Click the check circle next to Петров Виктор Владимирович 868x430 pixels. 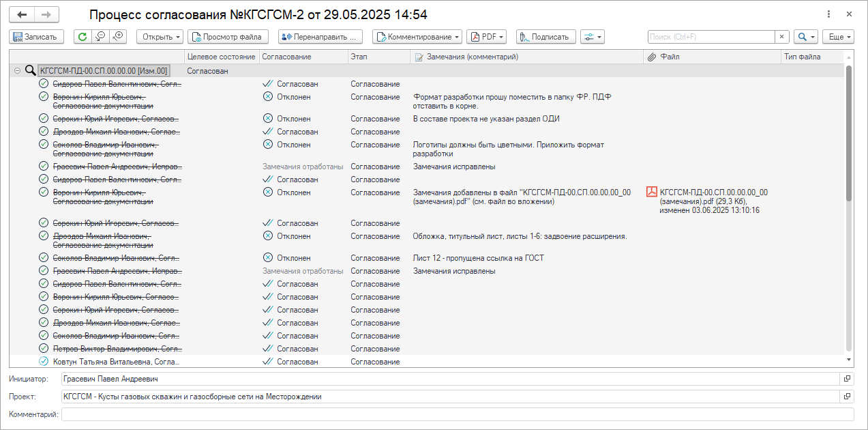44,349
